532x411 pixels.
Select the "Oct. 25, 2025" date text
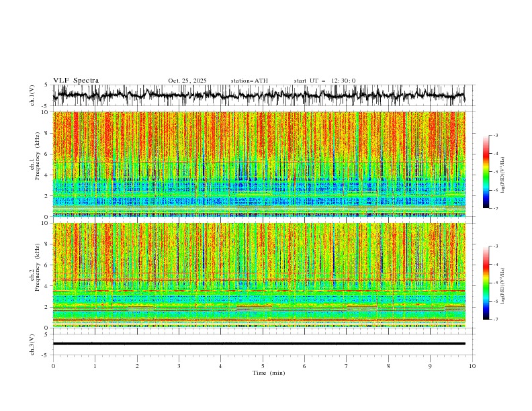[x=187, y=81]
